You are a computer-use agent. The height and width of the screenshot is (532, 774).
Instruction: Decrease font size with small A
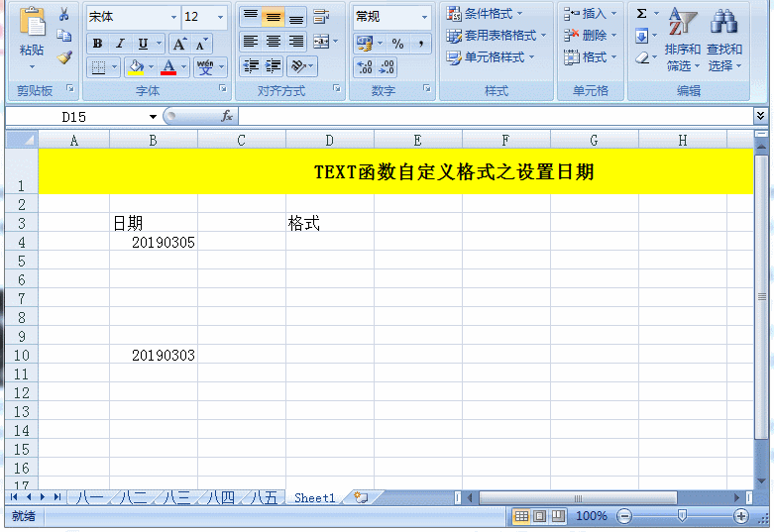[x=201, y=44]
